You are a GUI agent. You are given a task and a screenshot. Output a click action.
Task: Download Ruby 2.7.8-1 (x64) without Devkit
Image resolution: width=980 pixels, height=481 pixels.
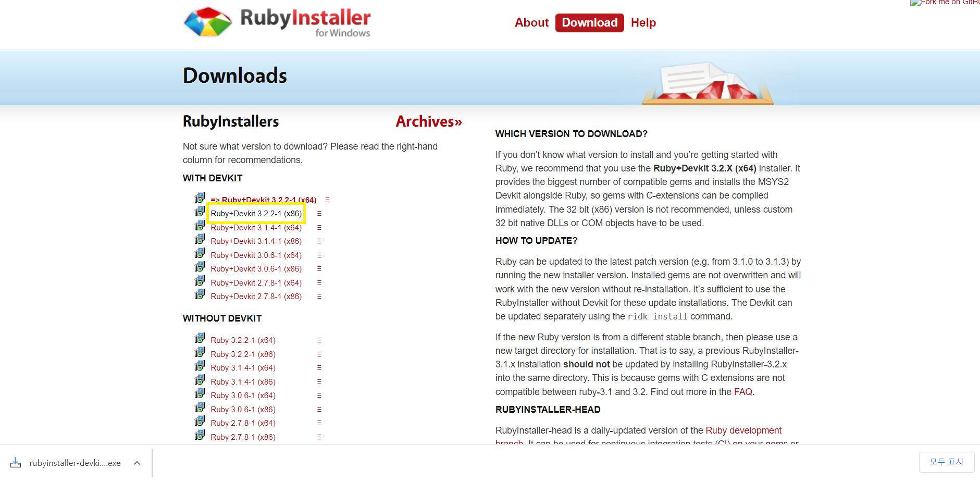(243, 423)
